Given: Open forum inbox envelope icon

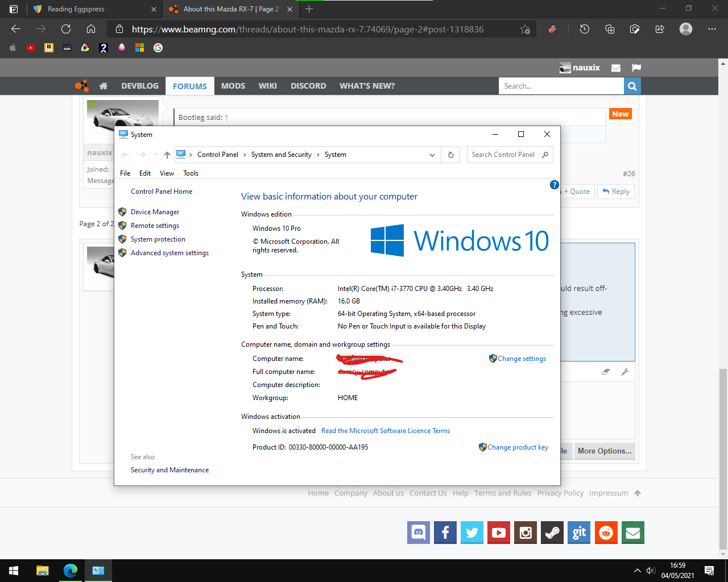Looking at the screenshot, I should tap(616, 68).
